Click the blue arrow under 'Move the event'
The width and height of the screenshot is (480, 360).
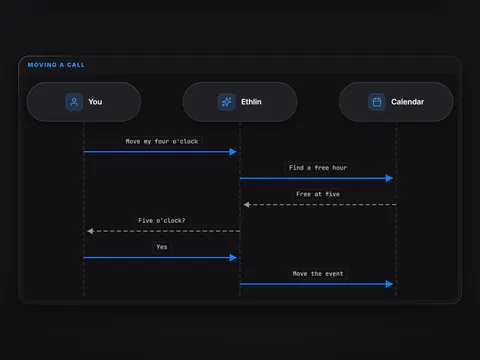pos(316,284)
